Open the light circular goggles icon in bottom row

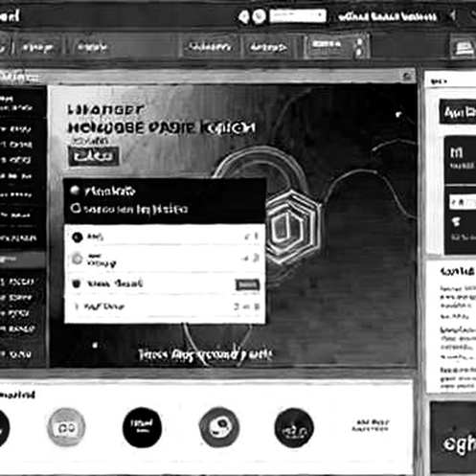[x=66, y=427]
